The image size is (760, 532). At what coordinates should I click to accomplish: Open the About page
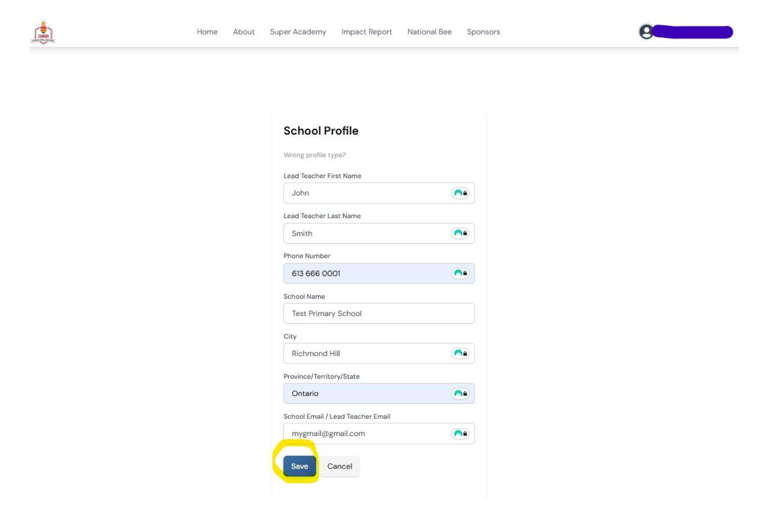coord(243,32)
